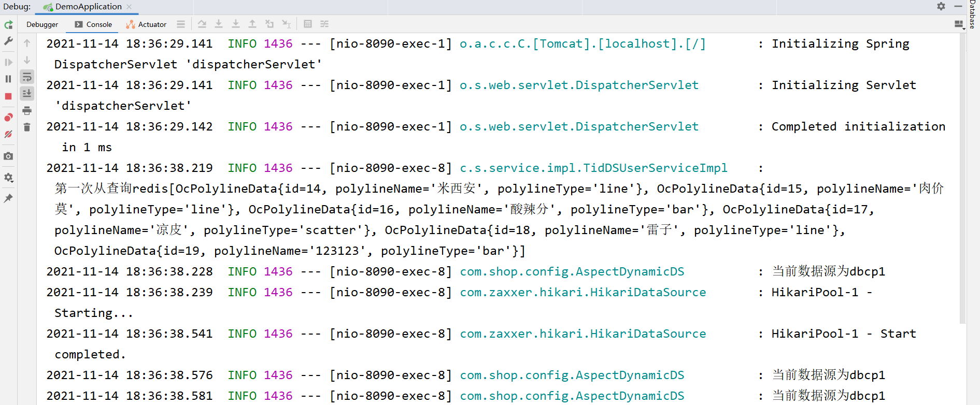
Task: Open debugger settings gear in left sidebar
Action: 8,178
